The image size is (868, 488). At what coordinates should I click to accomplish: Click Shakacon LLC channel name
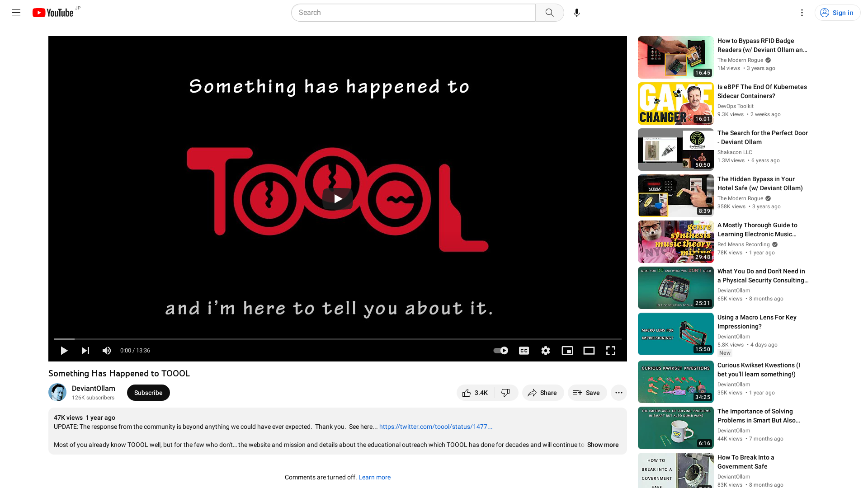(735, 152)
